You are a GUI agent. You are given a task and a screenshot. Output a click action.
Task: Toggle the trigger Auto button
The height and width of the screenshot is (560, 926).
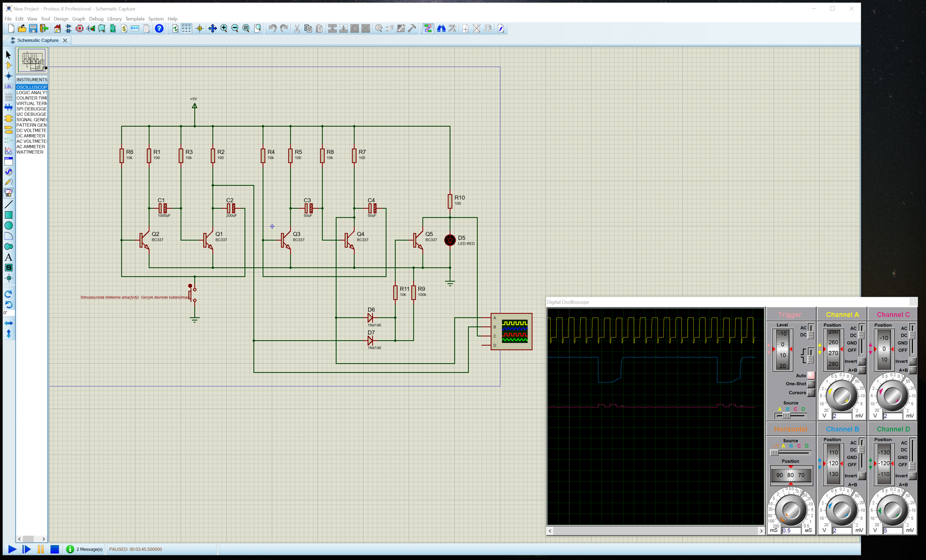tap(811, 375)
